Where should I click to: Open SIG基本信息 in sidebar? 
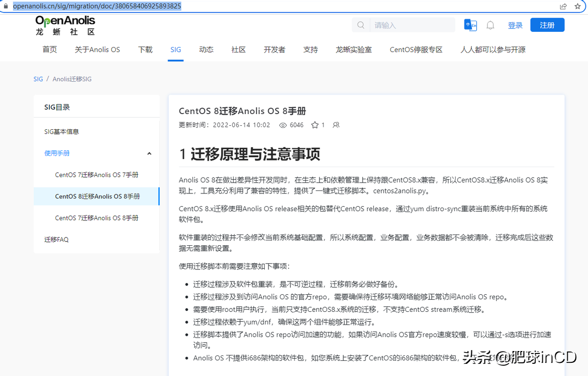click(x=62, y=132)
